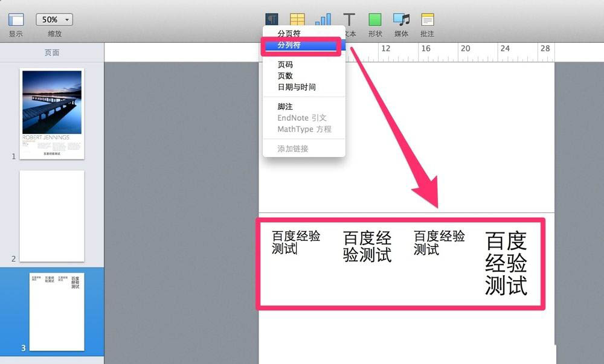The width and height of the screenshot is (604, 364).
Task: Insert 页数 page count from the menu
Action: [x=284, y=75]
